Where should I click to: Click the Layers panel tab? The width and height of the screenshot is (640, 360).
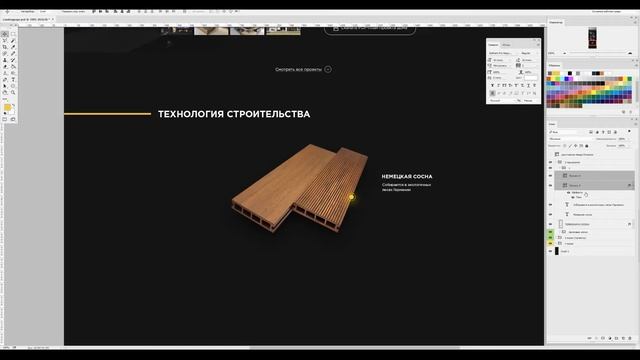point(552,124)
